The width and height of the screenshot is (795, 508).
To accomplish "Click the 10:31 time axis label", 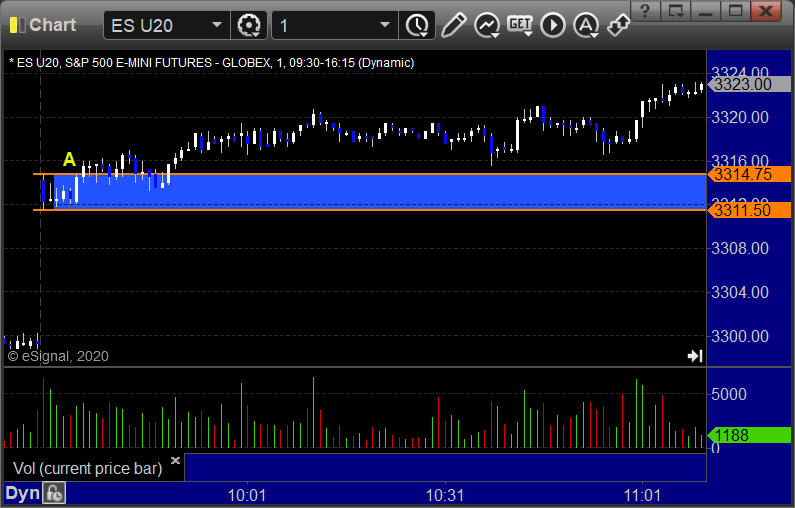I will tap(445, 495).
